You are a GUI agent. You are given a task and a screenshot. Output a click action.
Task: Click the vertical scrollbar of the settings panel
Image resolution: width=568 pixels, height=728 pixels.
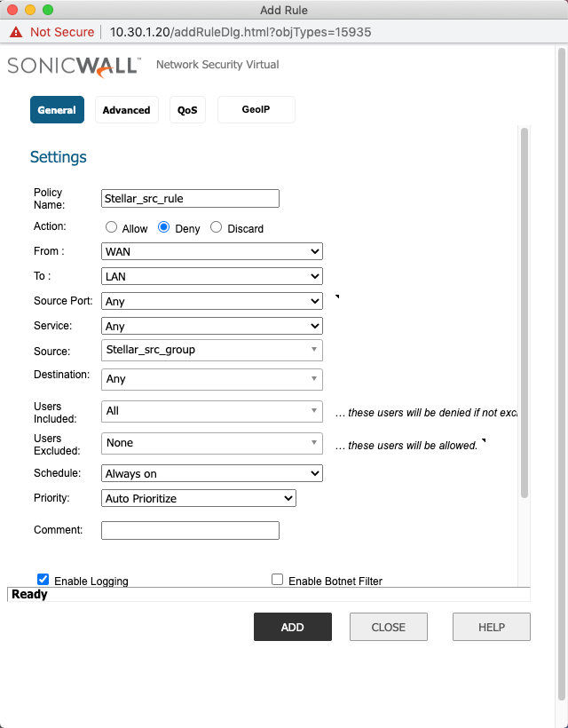point(525,311)
